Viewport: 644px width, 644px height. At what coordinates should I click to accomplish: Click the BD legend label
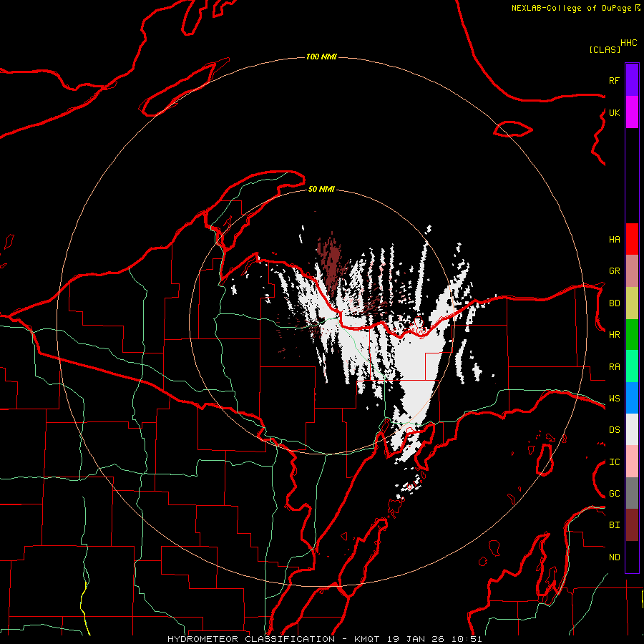614,303
